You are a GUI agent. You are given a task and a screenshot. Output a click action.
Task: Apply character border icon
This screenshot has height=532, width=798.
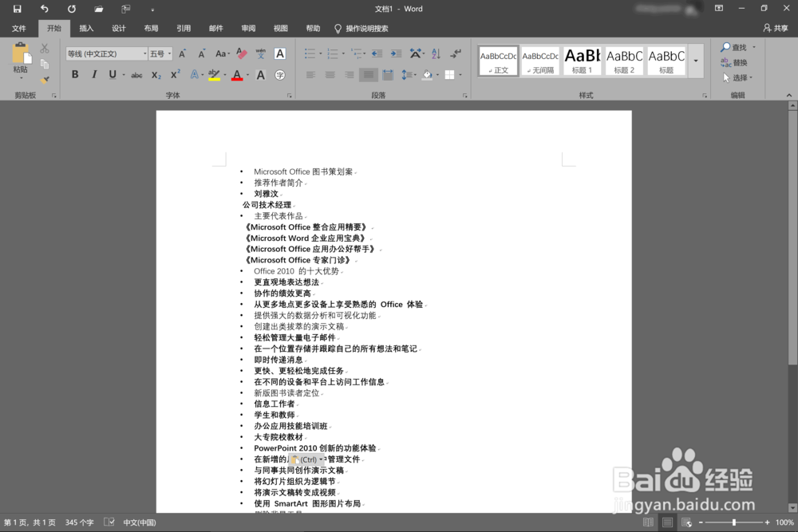(280, 53)
